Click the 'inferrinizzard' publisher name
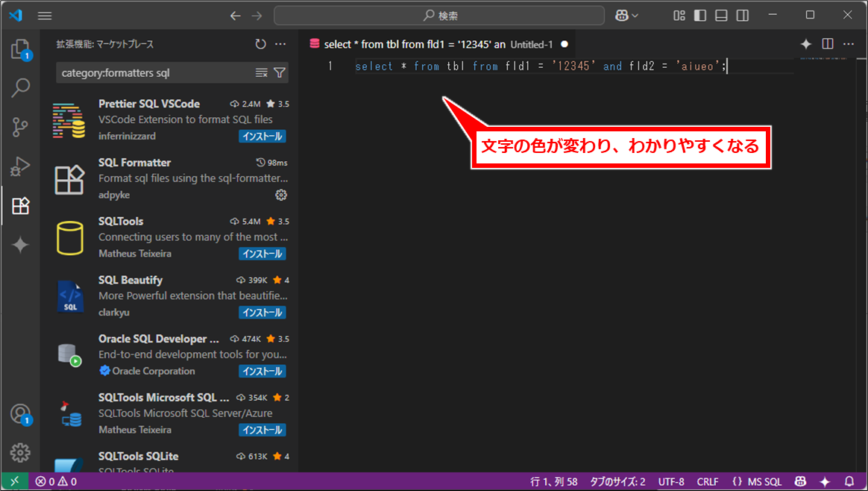 pos(127,137)
